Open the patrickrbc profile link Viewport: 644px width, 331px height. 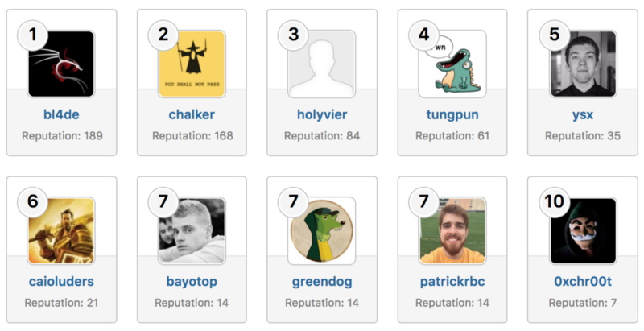coord(452,281)
